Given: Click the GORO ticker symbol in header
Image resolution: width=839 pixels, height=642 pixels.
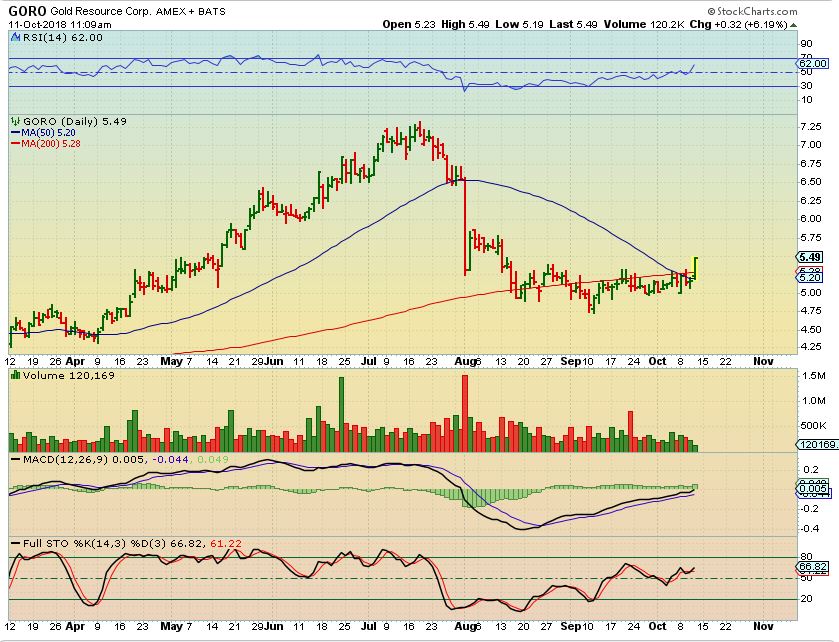Looking at the screenshot, I should coord(27,11).
